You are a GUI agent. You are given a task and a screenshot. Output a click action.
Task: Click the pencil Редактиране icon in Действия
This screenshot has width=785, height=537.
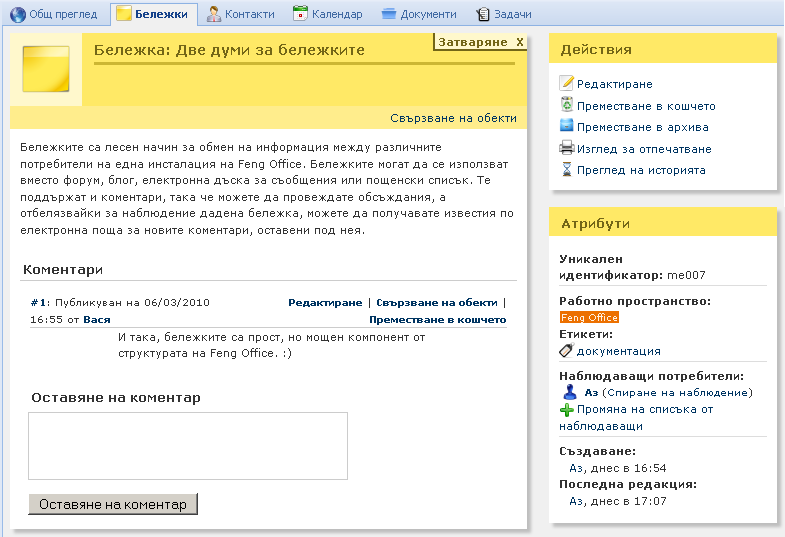click(x=567, y=84)
